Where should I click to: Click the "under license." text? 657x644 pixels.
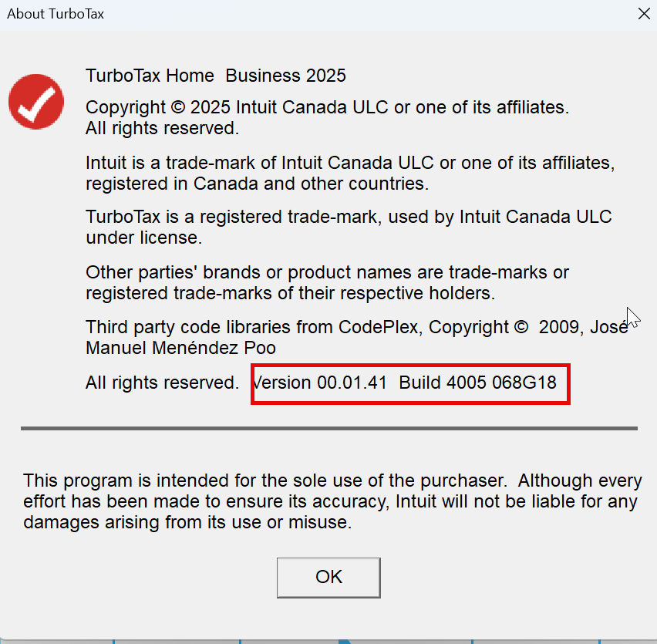tap(143, 238)
